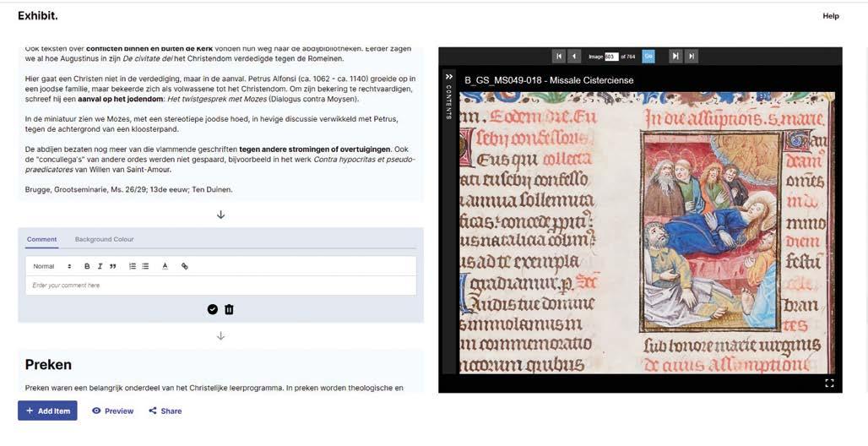
Task: Click the bold text 'aanval op het jodendom'
Action: tap(120, 99)
